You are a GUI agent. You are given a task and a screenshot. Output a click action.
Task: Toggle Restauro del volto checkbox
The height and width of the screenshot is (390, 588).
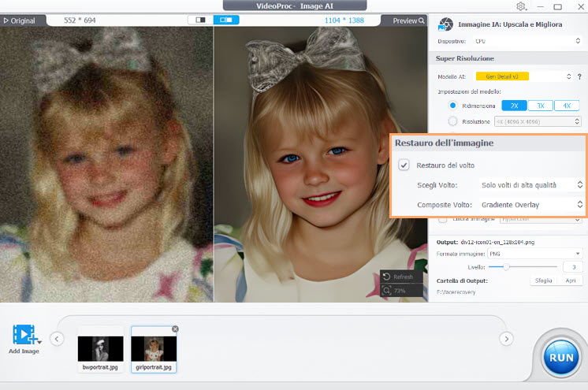(404, 165)
